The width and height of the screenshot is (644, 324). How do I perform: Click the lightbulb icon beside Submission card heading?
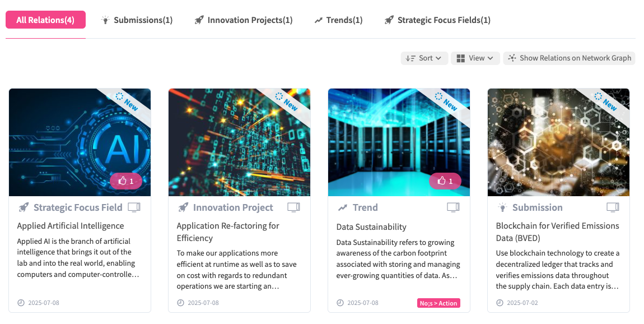click(x=502, y=207)
